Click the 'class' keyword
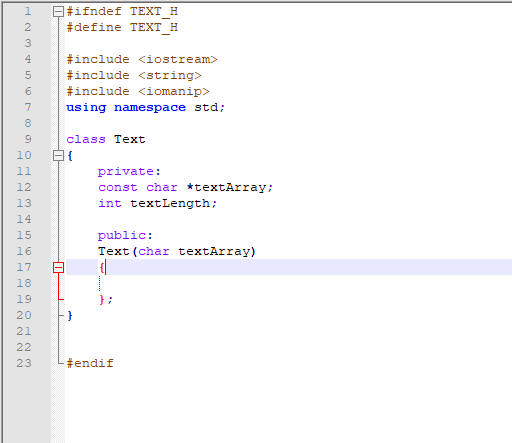The image size is (512, 443). pyautogui.click(x=86, y=139)
